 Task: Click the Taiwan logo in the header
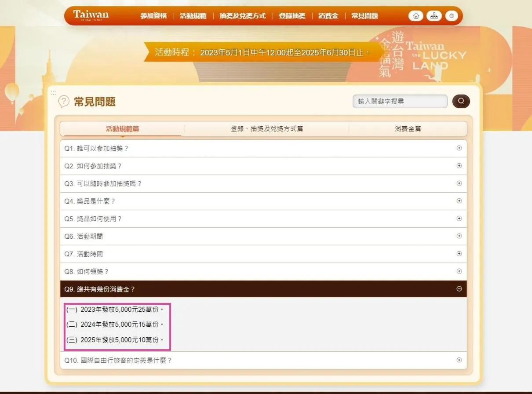coord(91,15)
